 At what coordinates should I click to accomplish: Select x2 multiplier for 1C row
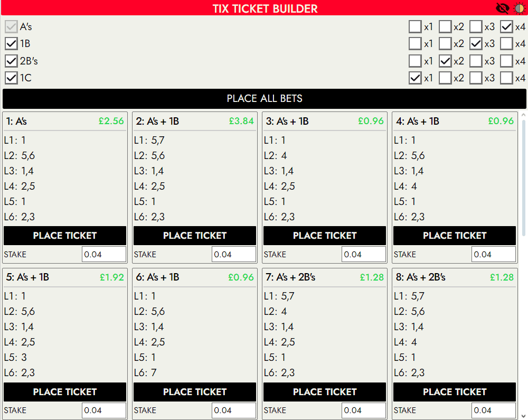[446, 78]
